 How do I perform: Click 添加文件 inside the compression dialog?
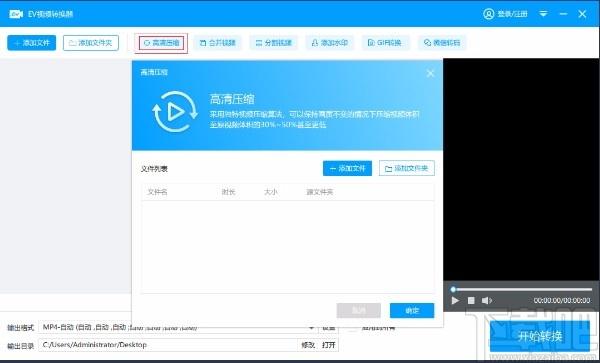(x=347, y=168)
